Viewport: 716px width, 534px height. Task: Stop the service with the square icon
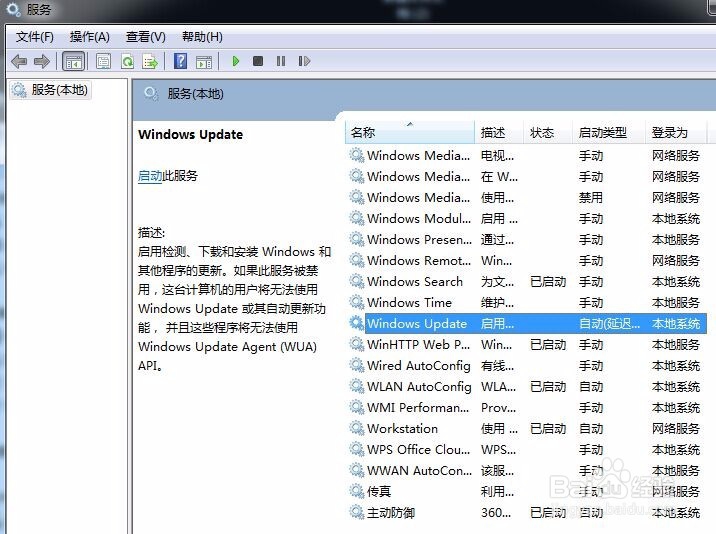[258, 61]
